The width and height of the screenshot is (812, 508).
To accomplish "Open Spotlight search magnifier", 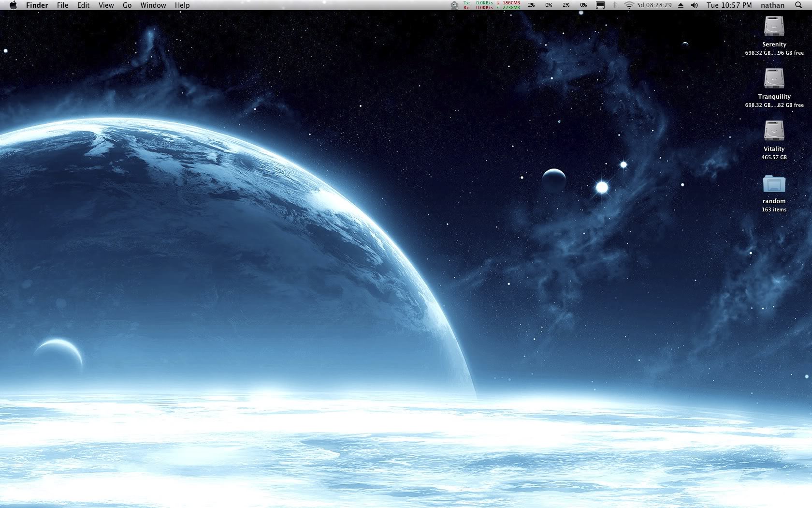I will 798,5.
